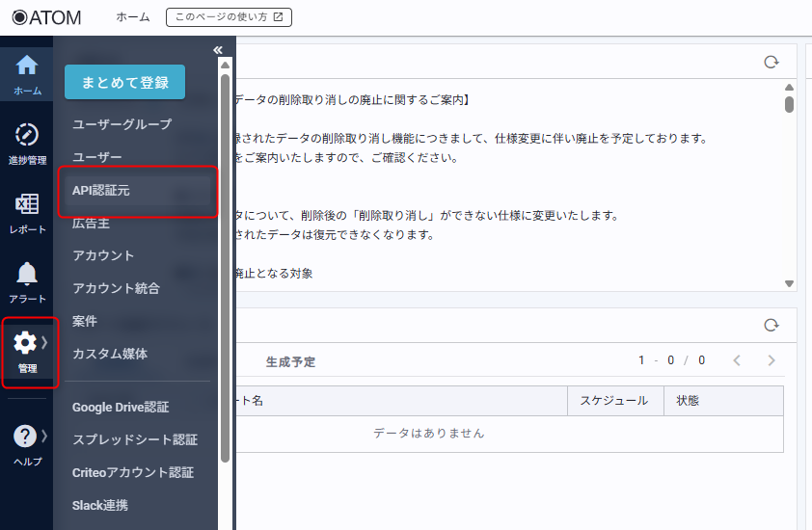The height and width of the screenshot is (530, 812).
Task: Select the 生成予定 tab
Action: coord(290,362)
